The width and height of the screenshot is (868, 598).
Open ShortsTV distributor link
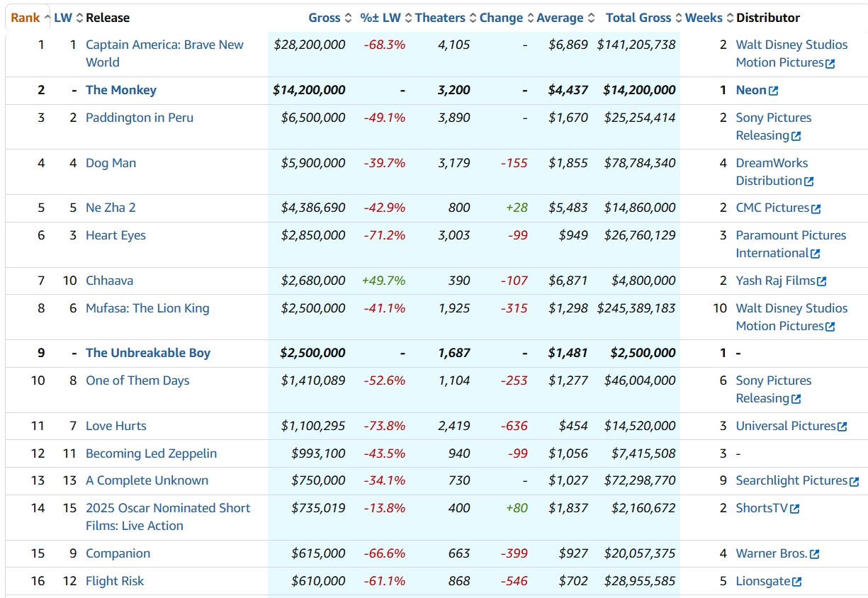(x=762, y=508)
